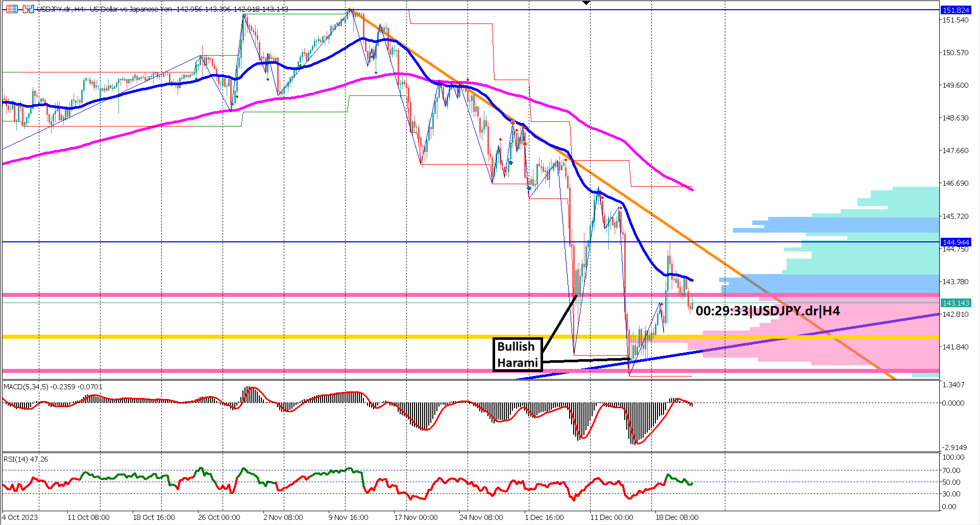
Task: Click the red thumbs-down sentiment icon
Action: (x=26, y=10)
